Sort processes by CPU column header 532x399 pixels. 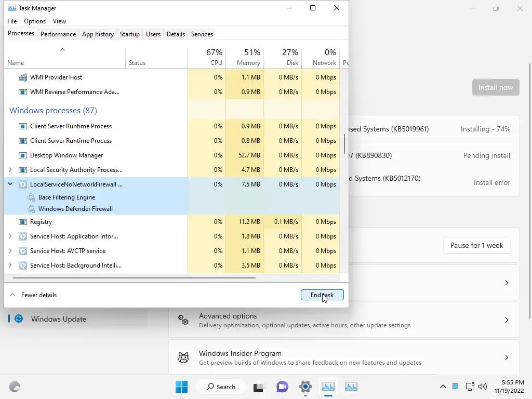pyautogui.click(x=207, y=58)
